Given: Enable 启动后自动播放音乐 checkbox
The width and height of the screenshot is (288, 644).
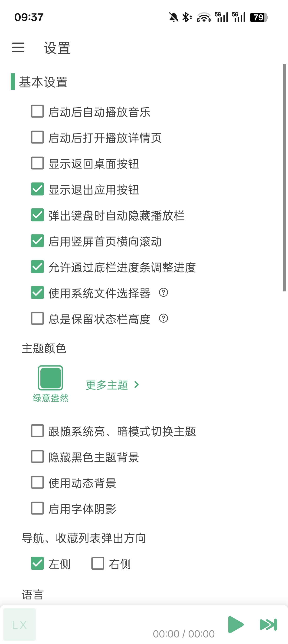Looking at the screenshot, I should (x=37, y=112).
